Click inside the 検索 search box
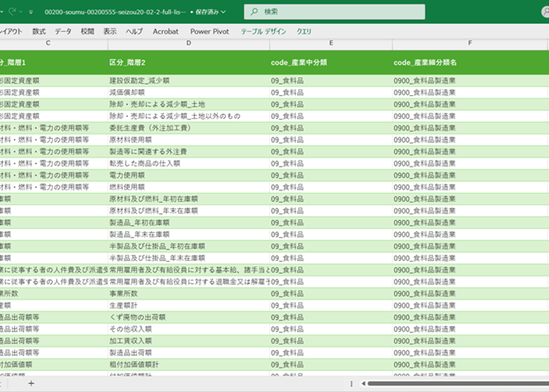This screenshot has width=549, height=392. [335, 12]
